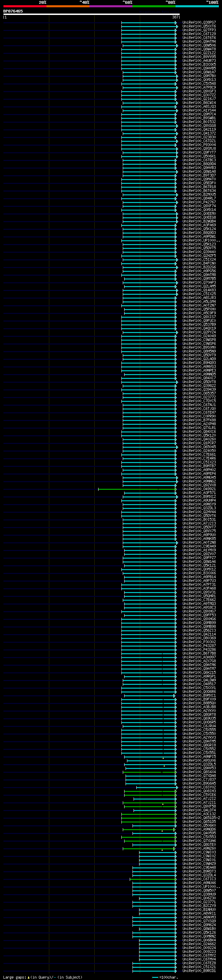The image size is (222, 980).
Task: Select hit label UniRef100_Q5K121
Action: (x=199, y=566)
